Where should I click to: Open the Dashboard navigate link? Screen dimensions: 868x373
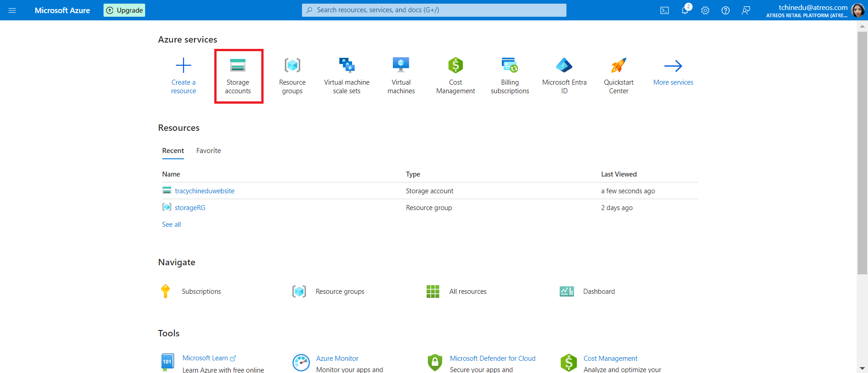[599, 292]
